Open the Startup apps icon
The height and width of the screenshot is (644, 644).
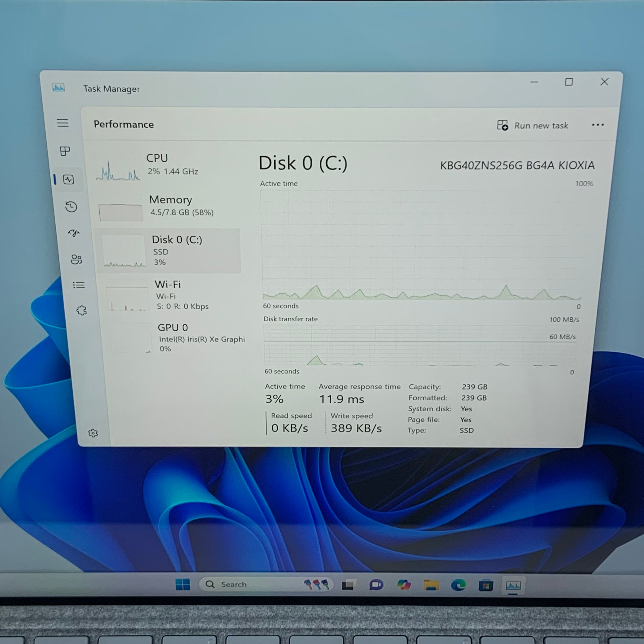(x=74, y=233)
